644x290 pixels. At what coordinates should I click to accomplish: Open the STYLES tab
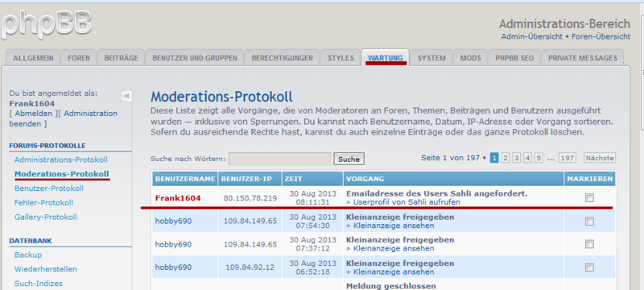pyautogui.click(x=341, y=58)
